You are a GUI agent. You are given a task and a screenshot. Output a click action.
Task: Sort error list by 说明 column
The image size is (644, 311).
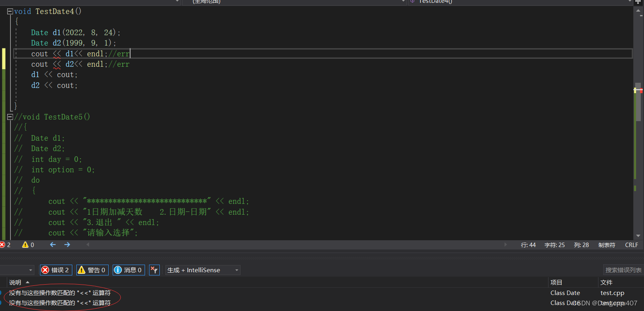(15, 282)
